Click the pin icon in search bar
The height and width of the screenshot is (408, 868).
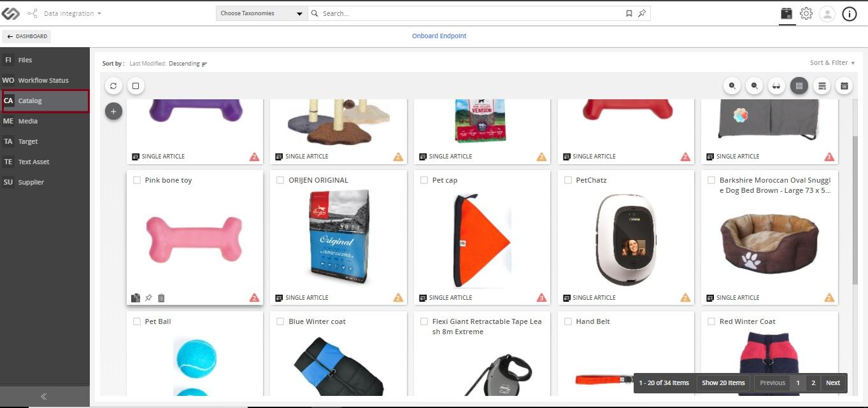tap(642, 13)
